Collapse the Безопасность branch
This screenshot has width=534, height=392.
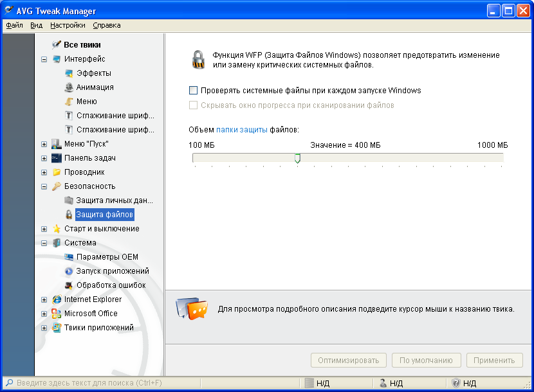(x=44, y=186)
